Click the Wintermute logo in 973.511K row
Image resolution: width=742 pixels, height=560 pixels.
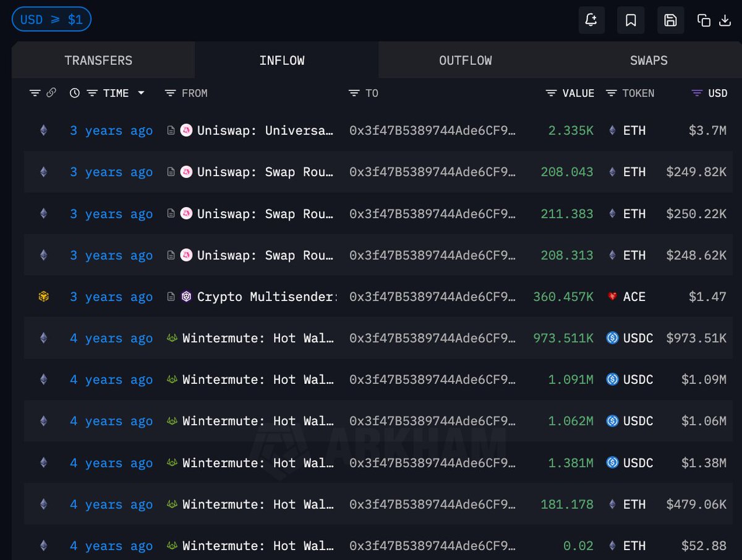(x=173, y=338)
